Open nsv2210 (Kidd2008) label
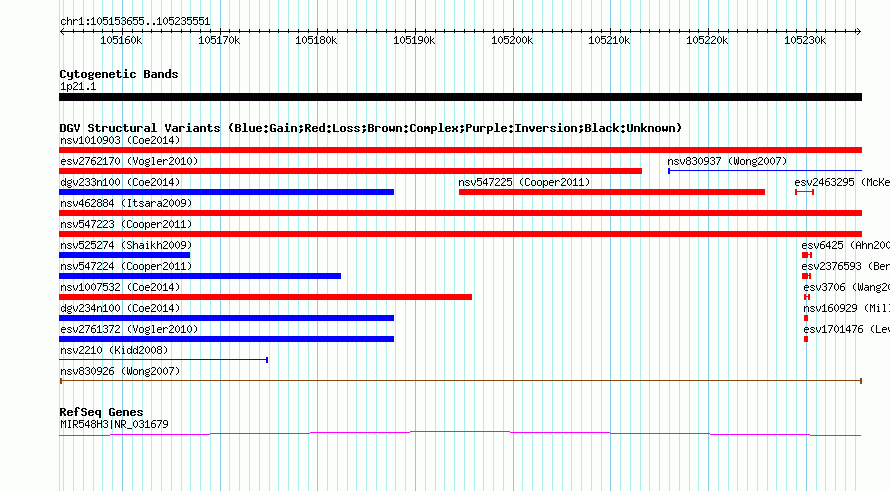 coord(114,350)
